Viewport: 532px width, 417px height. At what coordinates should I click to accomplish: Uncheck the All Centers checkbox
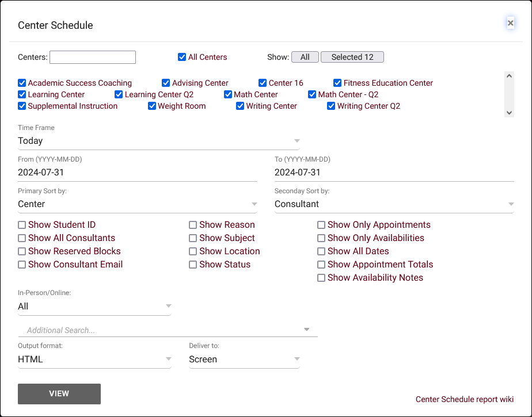coord(182,57)
